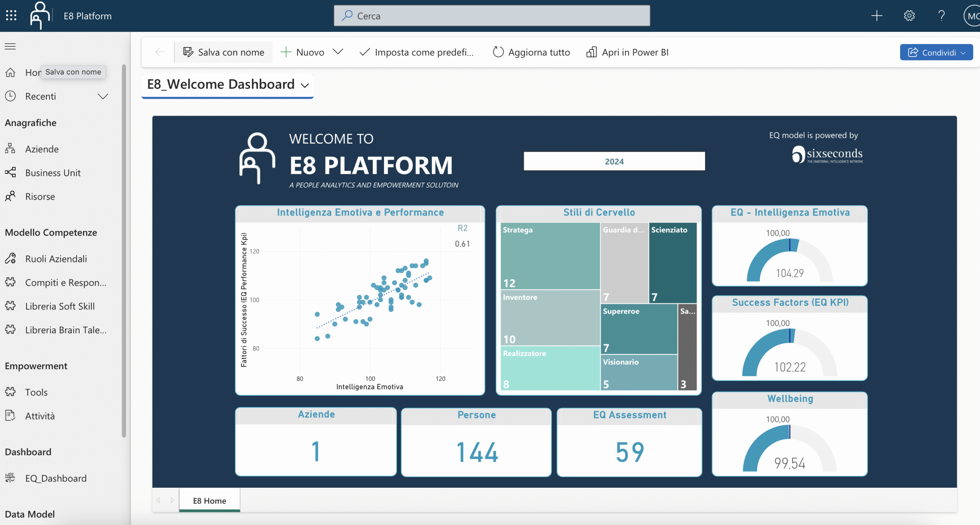Click the Persone card value 144
Viewport: 980px width, 525px height.
(477, 452)
